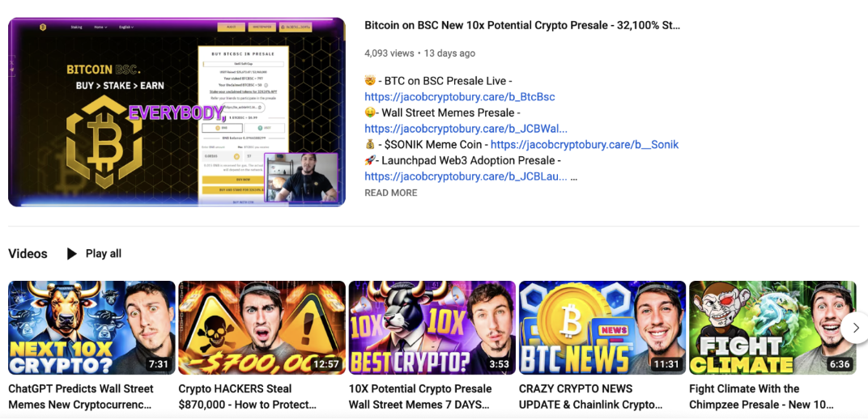The image size is (868, 420).
Task: Open the -$700,000 hackers video thumbnail
Action: click(x=262, y=328)
